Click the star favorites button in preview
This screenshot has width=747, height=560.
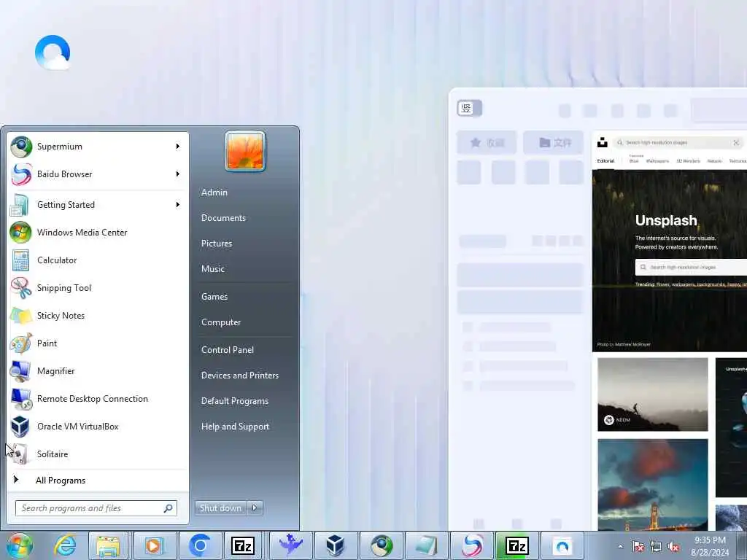tap(487, 142)
